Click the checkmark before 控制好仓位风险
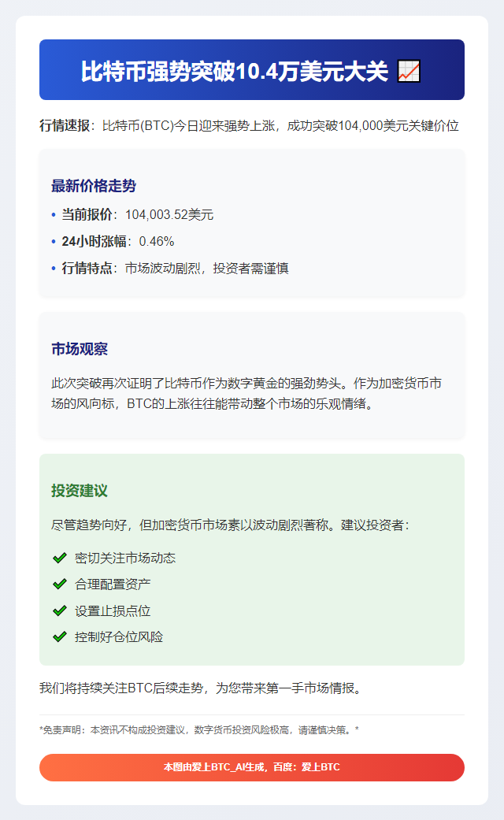The image size is (504, 820). (x=59, y=636)
